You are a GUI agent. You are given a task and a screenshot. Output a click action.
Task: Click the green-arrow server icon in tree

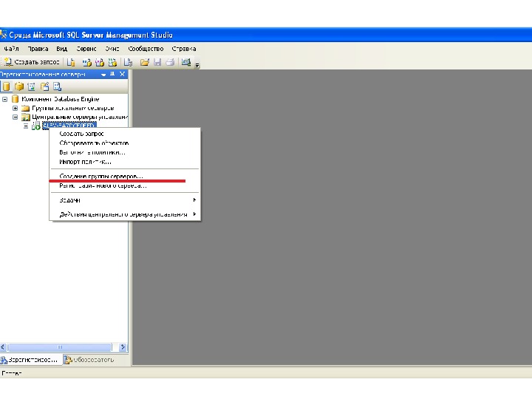35,126
